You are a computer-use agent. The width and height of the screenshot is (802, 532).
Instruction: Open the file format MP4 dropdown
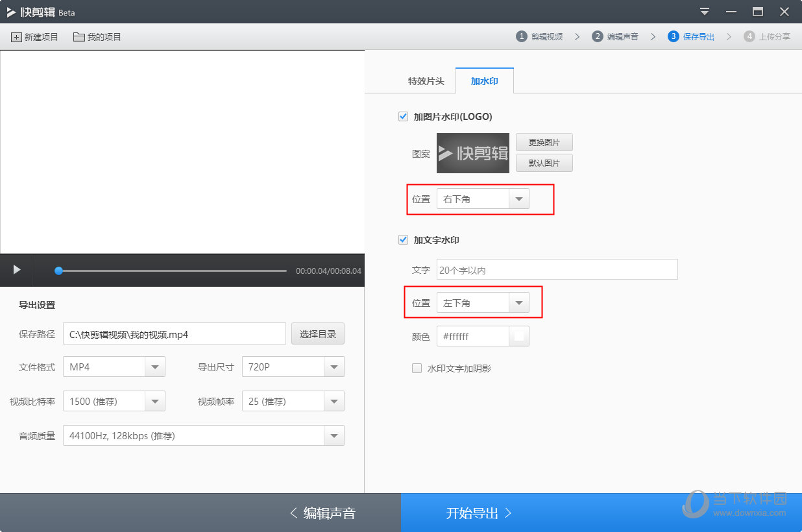[x=154, y=367]
